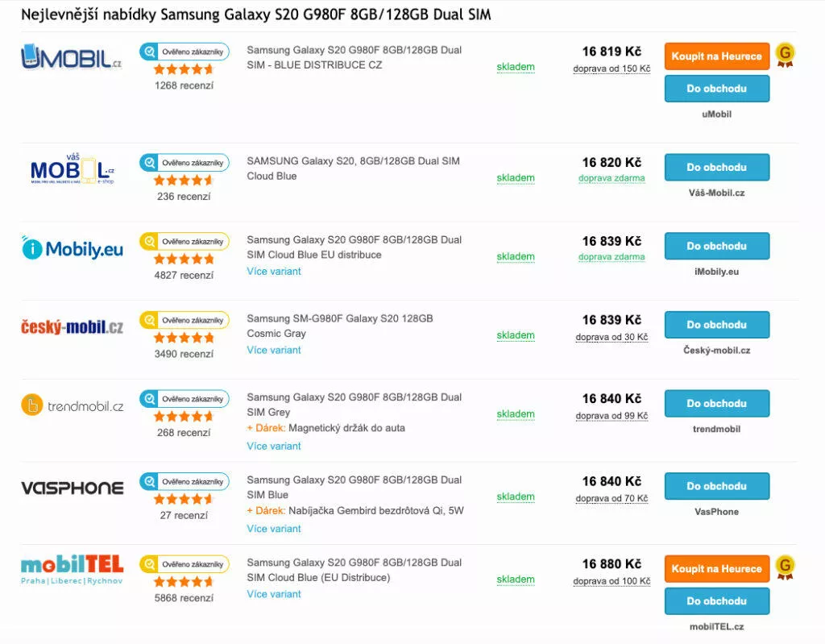Click uMobil's Ověřeno zákazníky badge
The height and width of the screenshot is (644, 825).
point(184,52)
